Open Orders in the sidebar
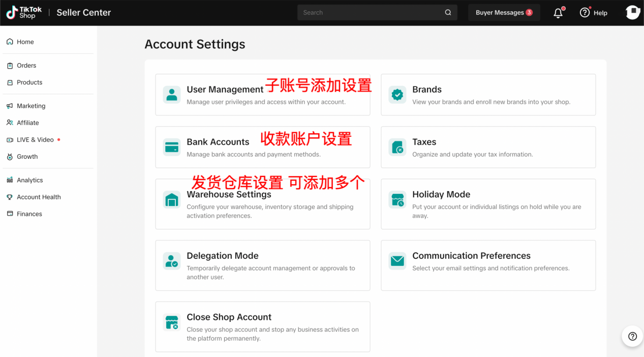The width and height of the screenshot is (644, 357). click(x=26, y=66)
